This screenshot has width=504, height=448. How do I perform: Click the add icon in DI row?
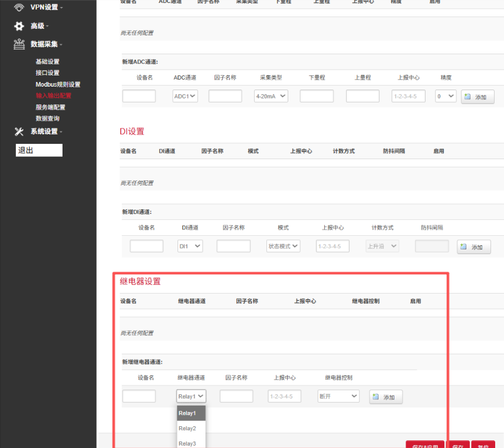tap(463, 247)
